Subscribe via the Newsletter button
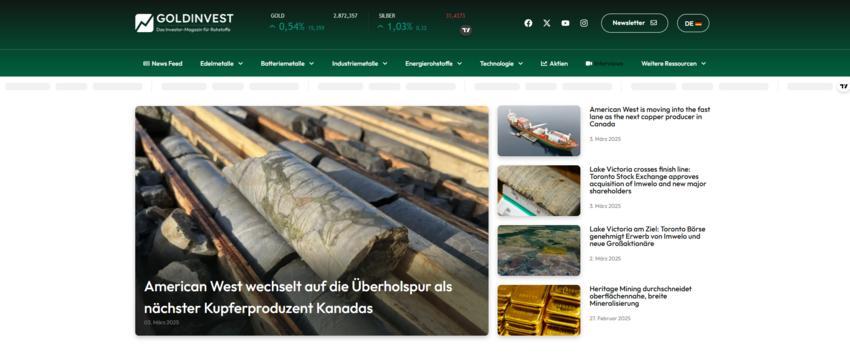The width and height of the screenshot is (850, 361). pyautogui.click(x=634, y=23)
